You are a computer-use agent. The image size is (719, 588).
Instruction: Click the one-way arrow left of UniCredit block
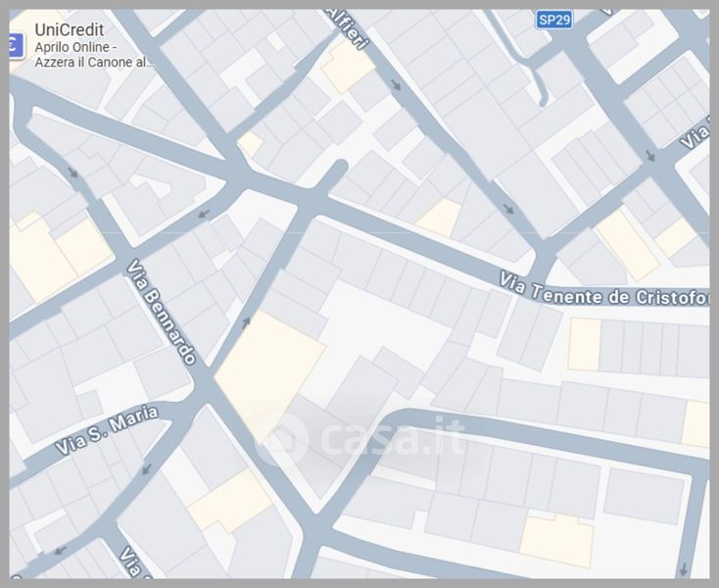[74, 172]
